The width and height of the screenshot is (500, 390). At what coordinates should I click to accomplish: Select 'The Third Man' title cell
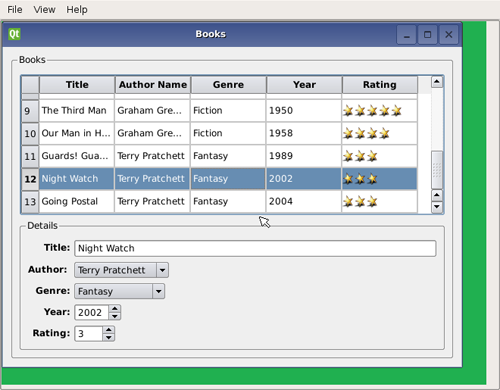77,111
